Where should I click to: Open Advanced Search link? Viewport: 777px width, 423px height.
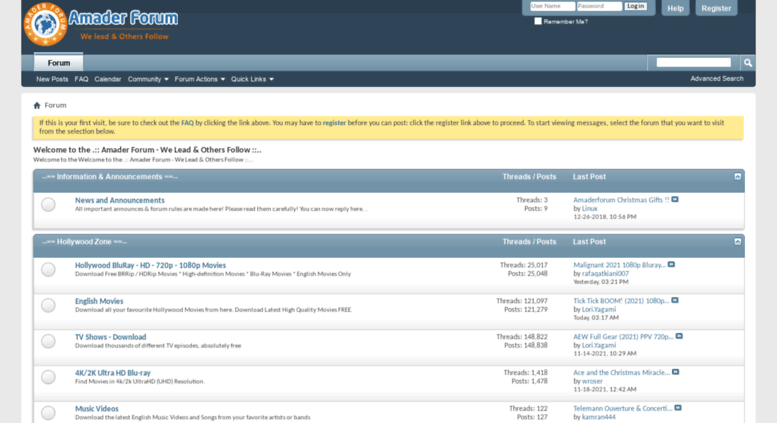point(717,79)
